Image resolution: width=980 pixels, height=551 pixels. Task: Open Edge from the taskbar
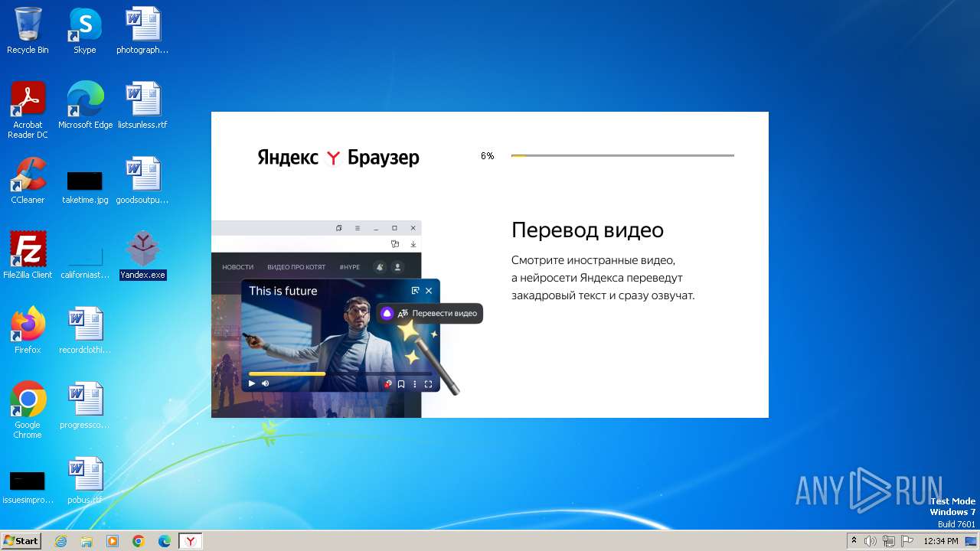165,541
